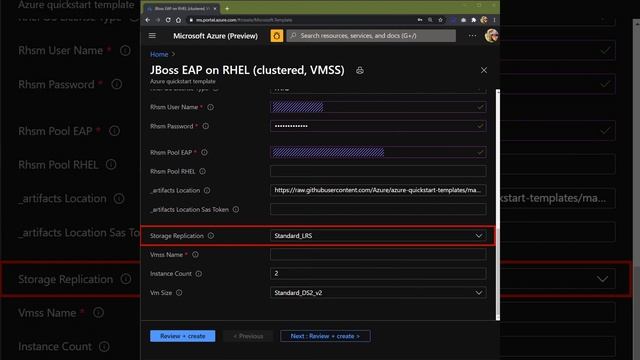
Task: Click the Microsoft Azure (Preview) title
Action: coord(215,36)
